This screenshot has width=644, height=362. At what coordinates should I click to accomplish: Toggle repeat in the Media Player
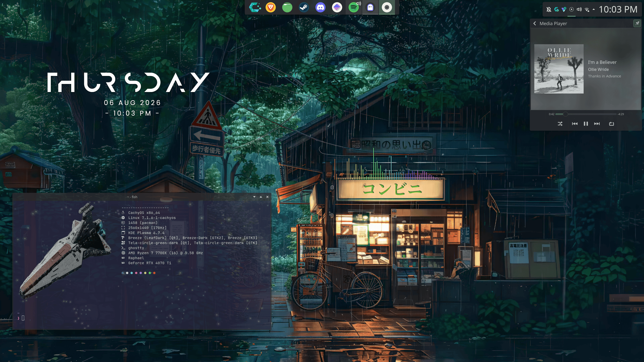tap(612, 124)
